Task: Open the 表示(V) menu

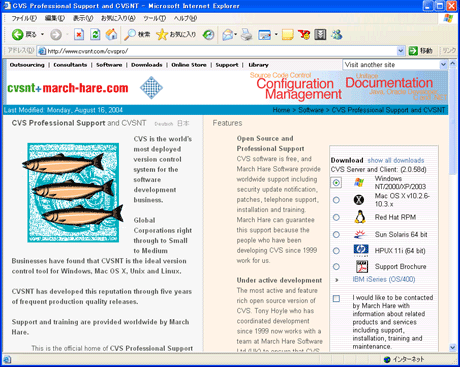Action: pyautogui.click(x=83, y=18)
